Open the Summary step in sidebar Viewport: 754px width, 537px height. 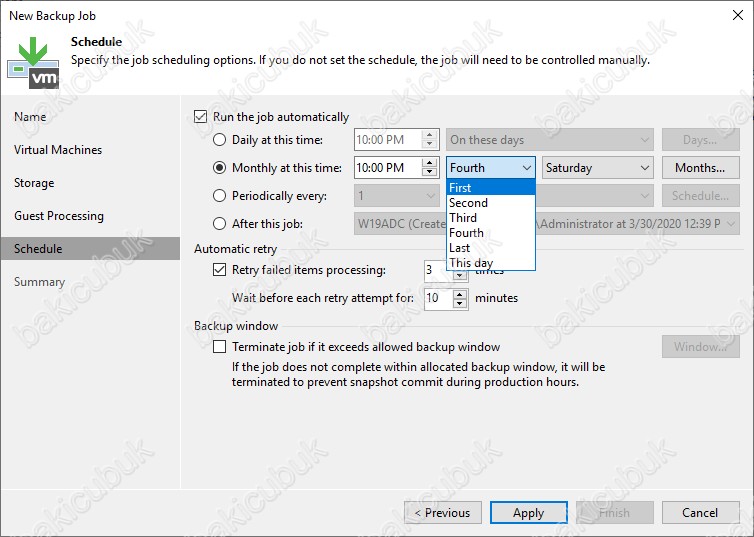(90, 282)
